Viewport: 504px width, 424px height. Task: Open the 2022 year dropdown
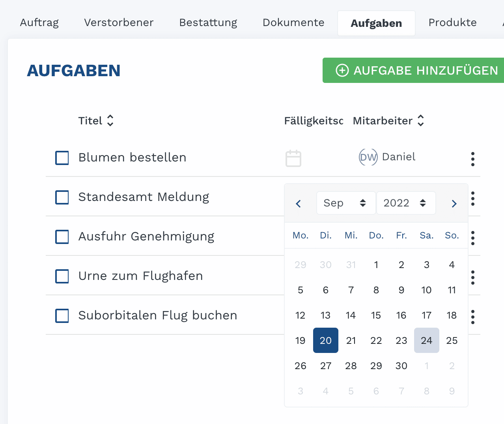[x=405, y=203]
